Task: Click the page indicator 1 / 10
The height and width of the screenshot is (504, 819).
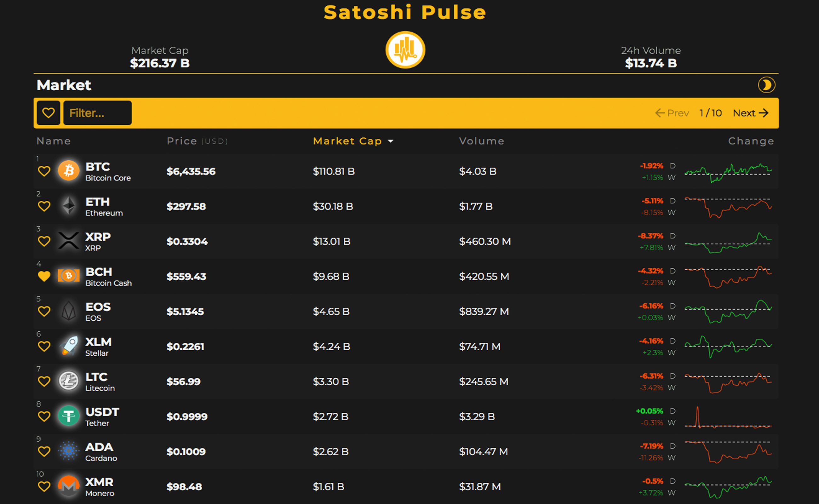Action: click(710, 113)
